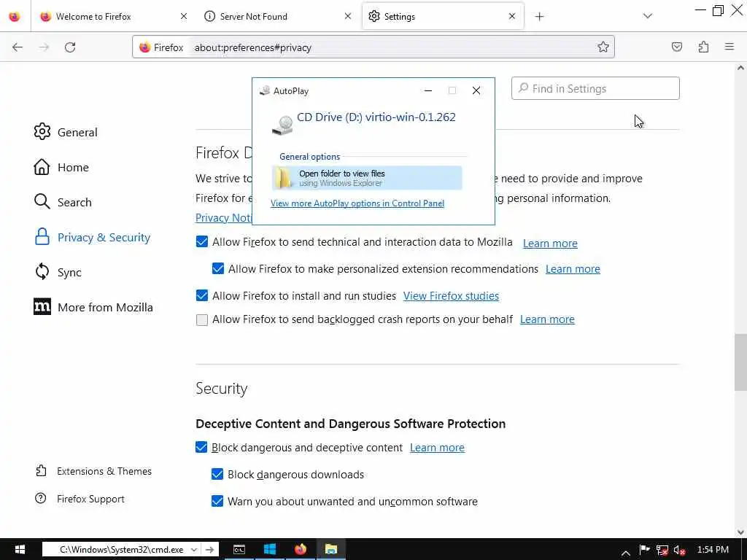The image size is (747, 560).
Task: Uncheck Allow Firefox to install and run studies
Action: click(x=202, y=296)
